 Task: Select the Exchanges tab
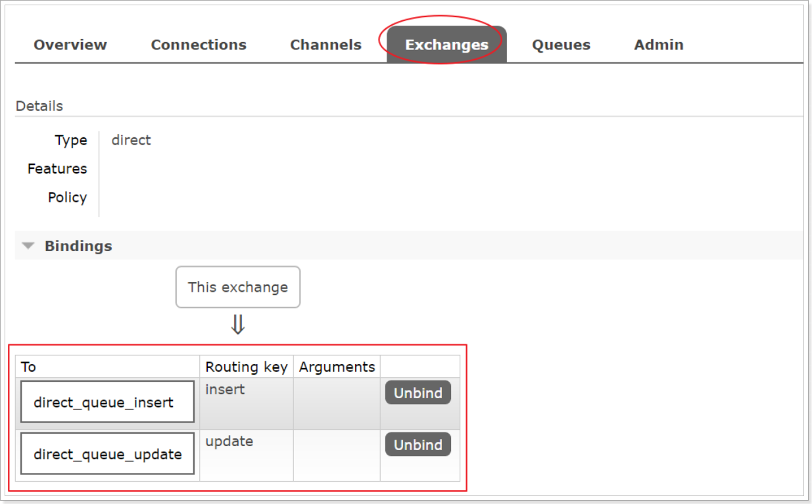pyautogui.click(x=446, y=45)
